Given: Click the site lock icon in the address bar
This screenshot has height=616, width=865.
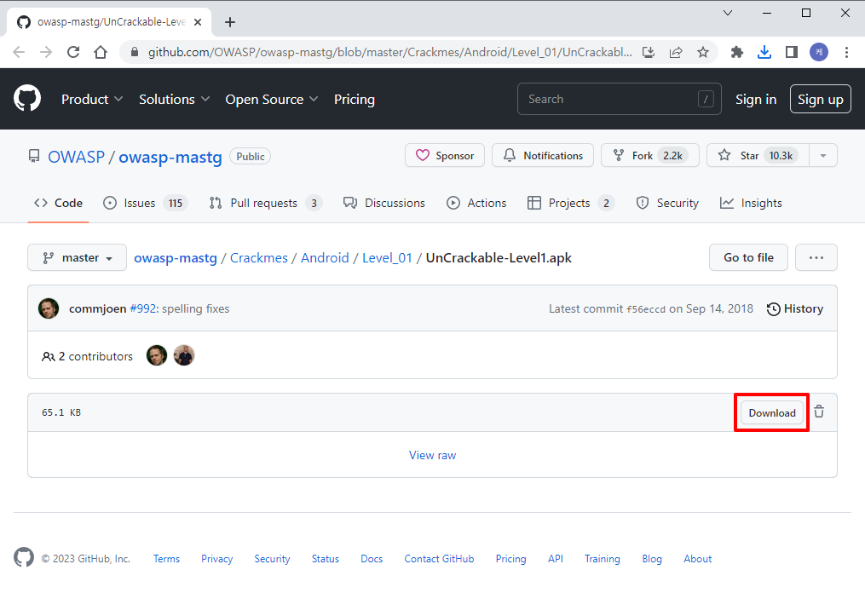Looking at the screenshot, I should click(134, 52).
